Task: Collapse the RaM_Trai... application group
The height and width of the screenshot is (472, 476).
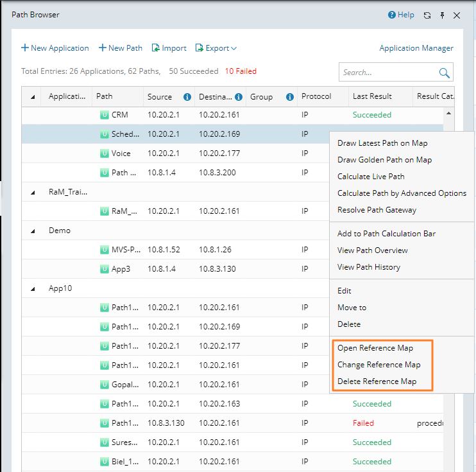Action: [x=33, y=192]
